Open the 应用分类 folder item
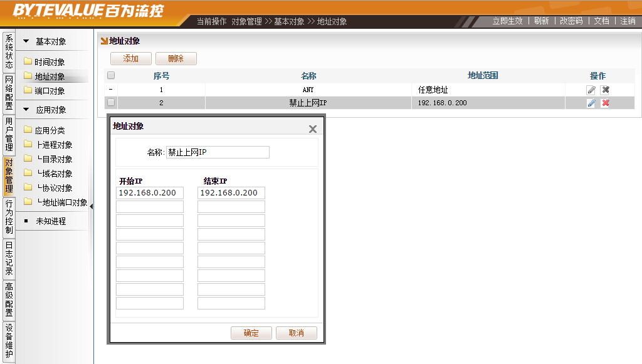This screenshot has height=364, width=642. [50, 130]
